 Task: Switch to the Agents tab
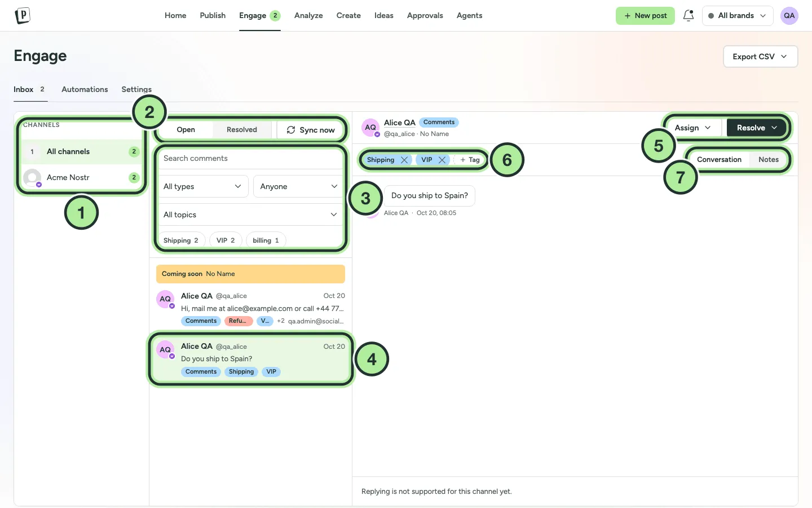point(469,16)
